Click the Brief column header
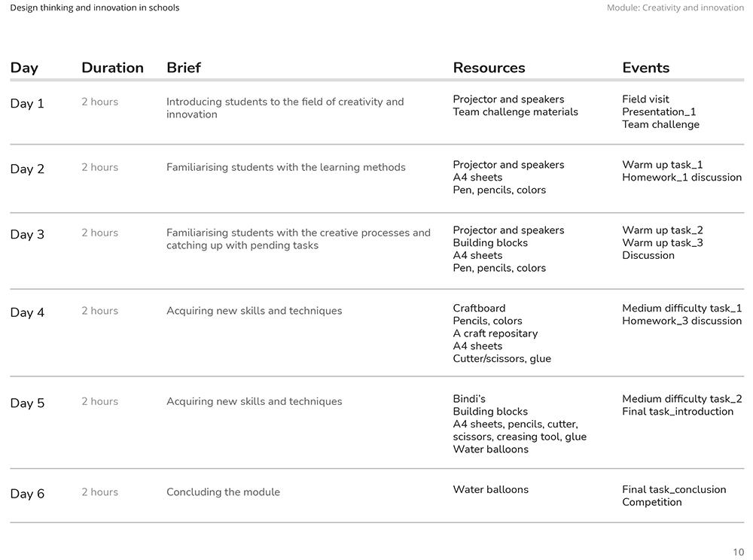Viewport: 753px width, 560px height. pyautogui.click(x=184, y=68)
